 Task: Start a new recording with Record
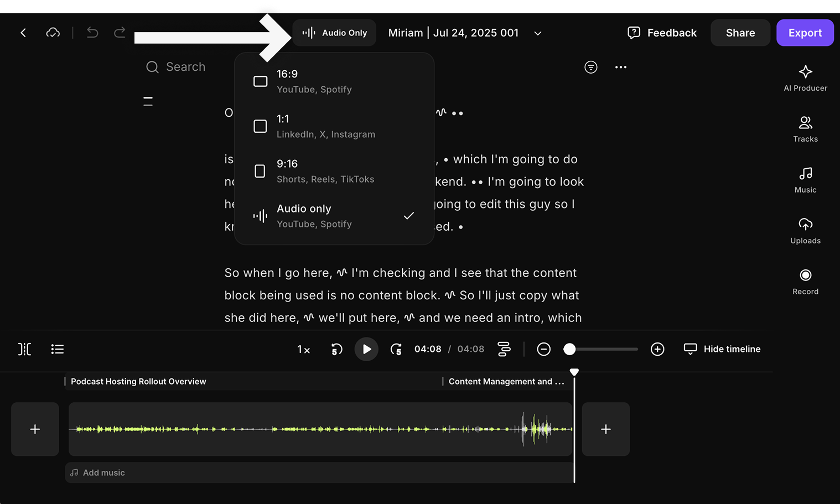[805, 282]
